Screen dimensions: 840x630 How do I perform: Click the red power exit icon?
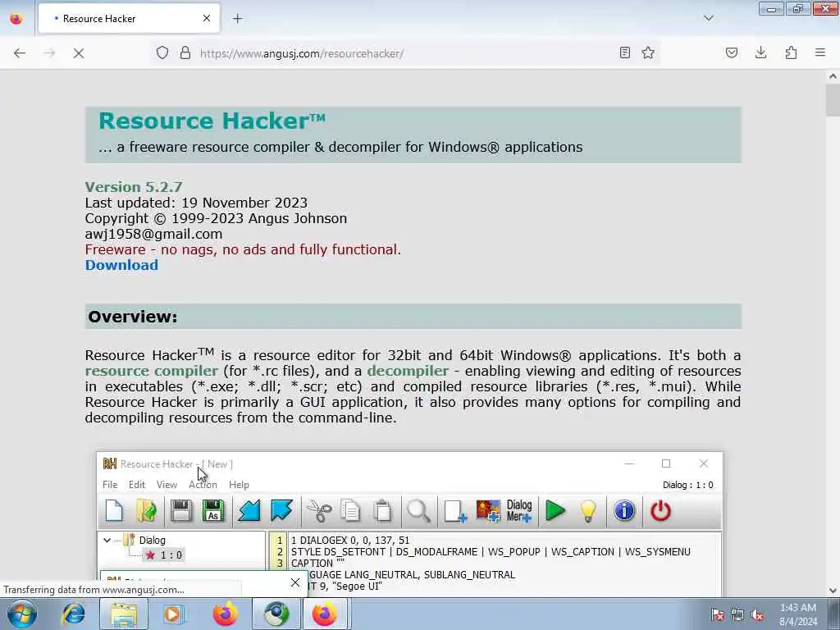click(660, 510)
